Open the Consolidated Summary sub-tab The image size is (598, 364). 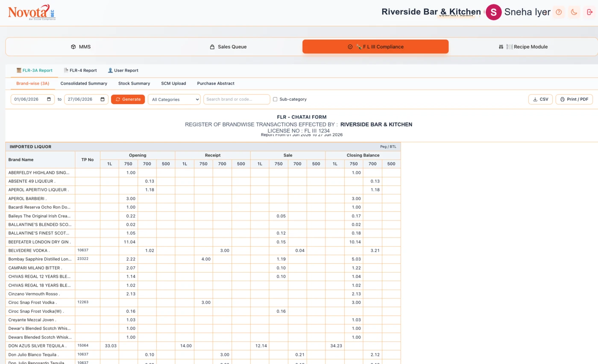point(84,83)
